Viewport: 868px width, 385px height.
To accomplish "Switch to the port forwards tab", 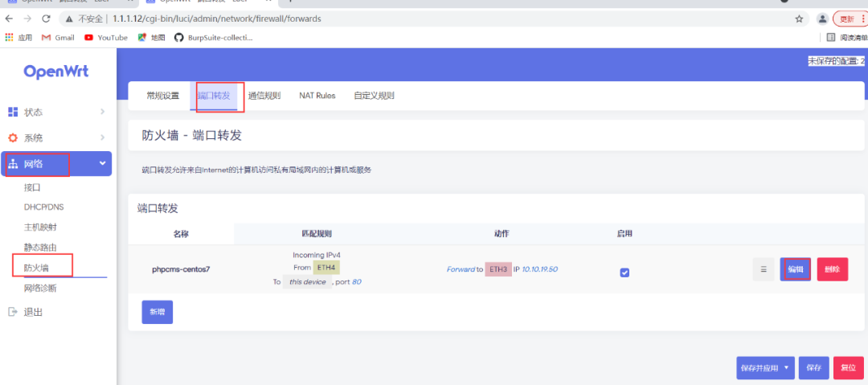I will click(x=213, y=96).
